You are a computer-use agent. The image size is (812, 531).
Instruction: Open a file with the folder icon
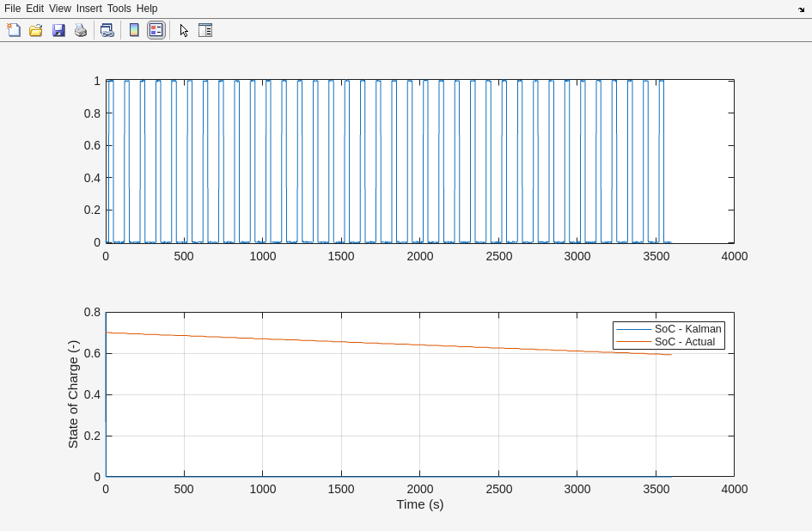click(36, 30)
